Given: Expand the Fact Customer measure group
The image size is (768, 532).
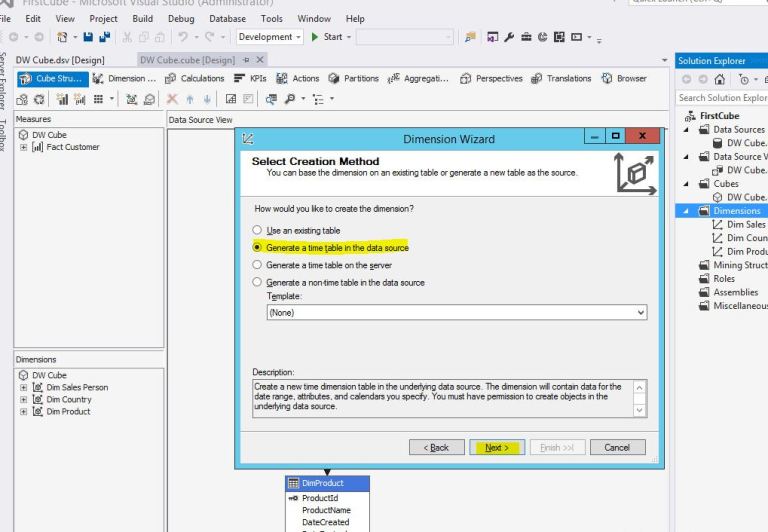Looking at the screenshot, I should (23, 147).
